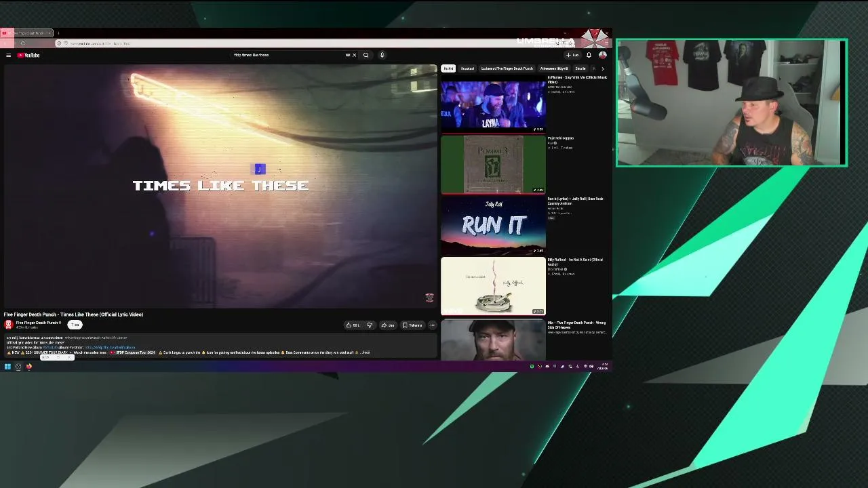
Task: Share the video with the share button
Action: tap(388, 325)
